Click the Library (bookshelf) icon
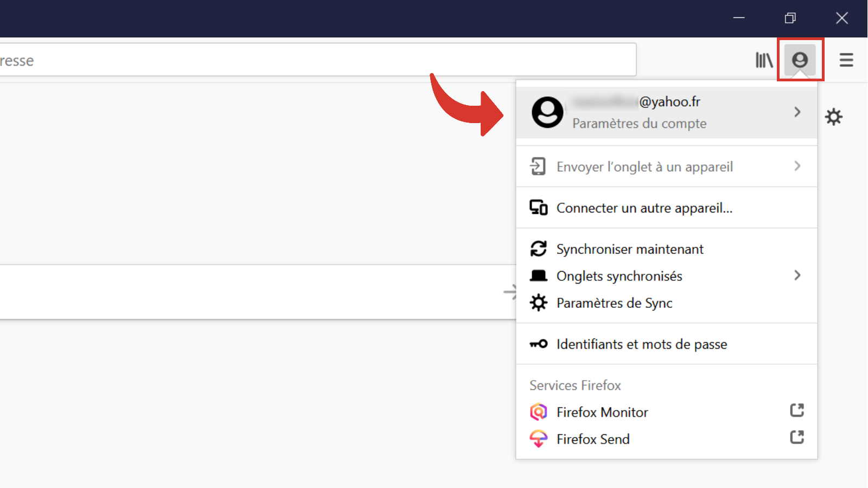Image resolution: width=868 pixels, height=488 pixels. [764, 60]
